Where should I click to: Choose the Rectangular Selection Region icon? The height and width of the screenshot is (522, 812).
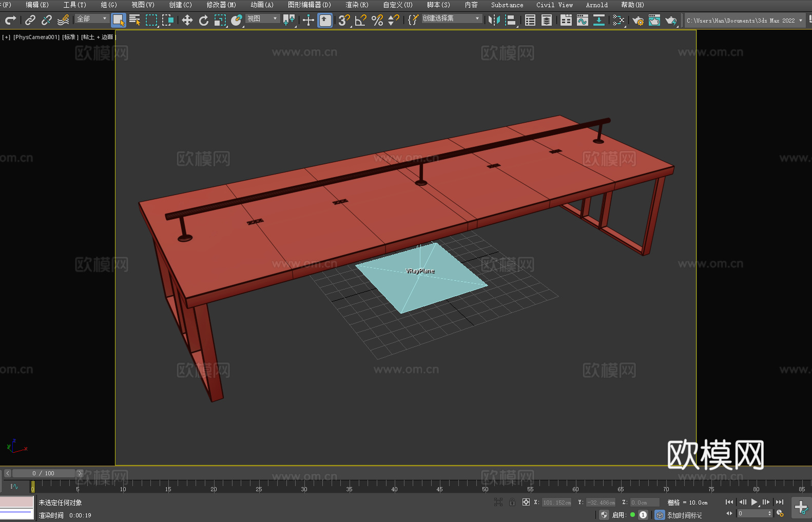pyautogui.click(x=151, y=20)
